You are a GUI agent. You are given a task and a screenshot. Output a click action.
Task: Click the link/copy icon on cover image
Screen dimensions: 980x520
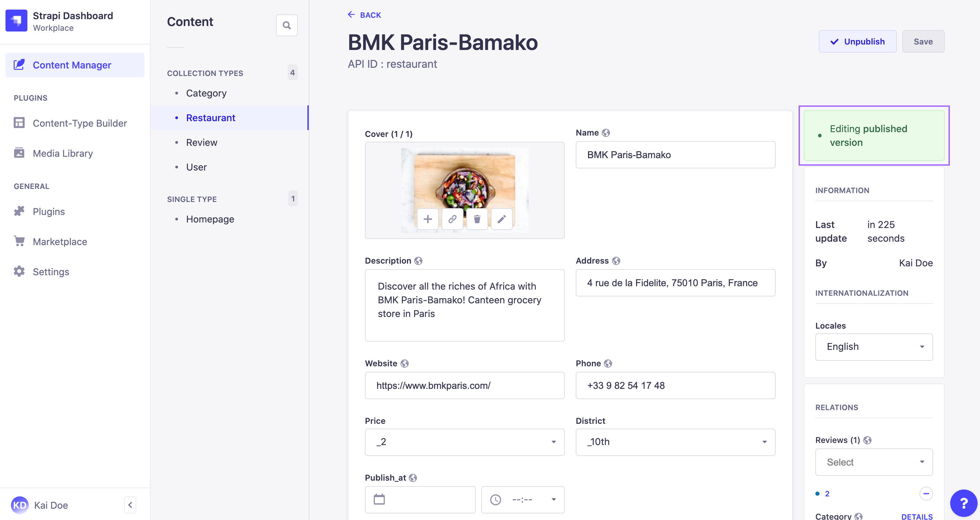pos(452,219)
